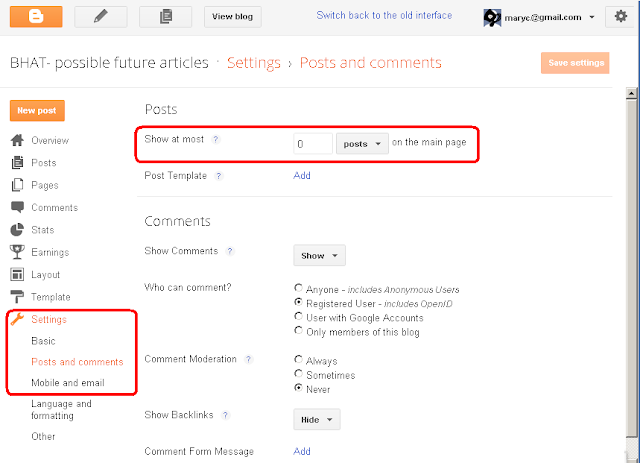Click the scrollbar up arrow
Viewport: 640px width, 463px height.
pyautogui.click(x=631, y=93)
